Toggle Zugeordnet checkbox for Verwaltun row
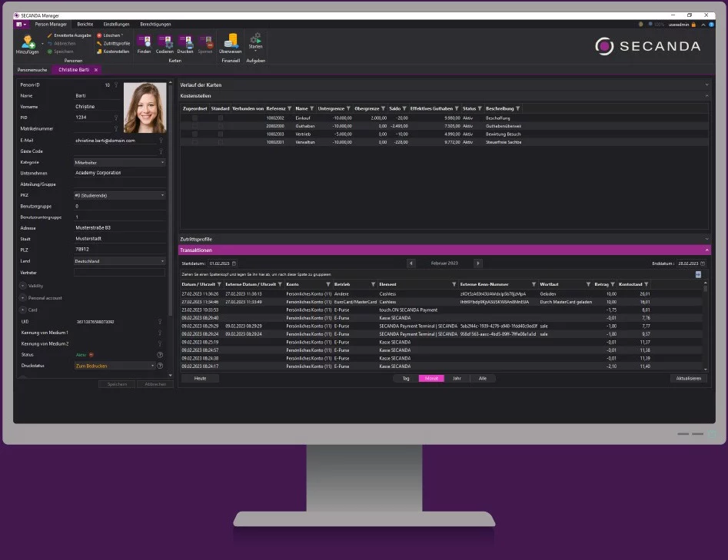Image resolution: width=728 pixels, height=560 pixels. click(194, 142)
